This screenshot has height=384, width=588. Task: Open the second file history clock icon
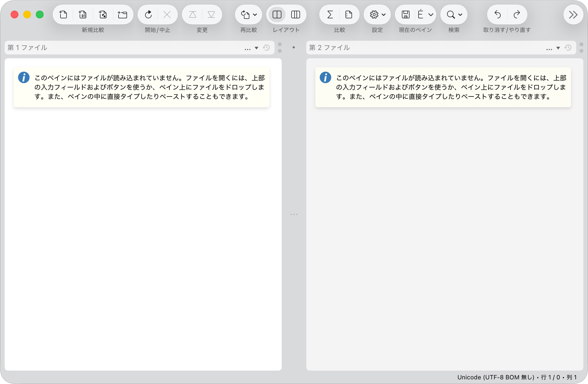568,48
